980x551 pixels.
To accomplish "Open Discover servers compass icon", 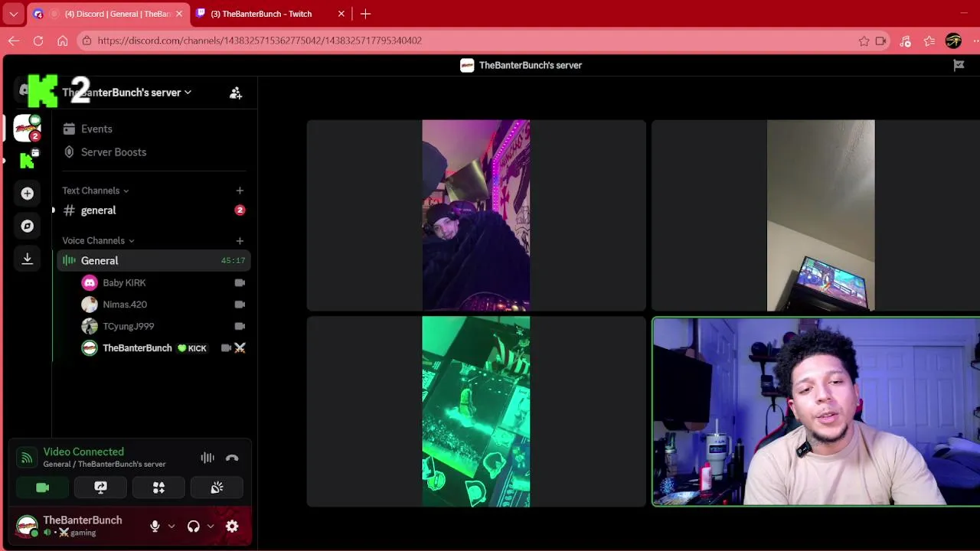I will (28, 226).
